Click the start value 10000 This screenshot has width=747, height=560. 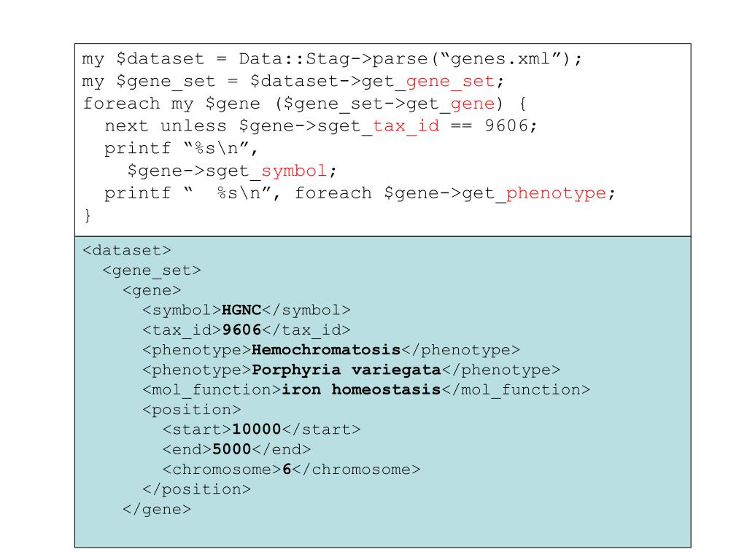[257, 429]
